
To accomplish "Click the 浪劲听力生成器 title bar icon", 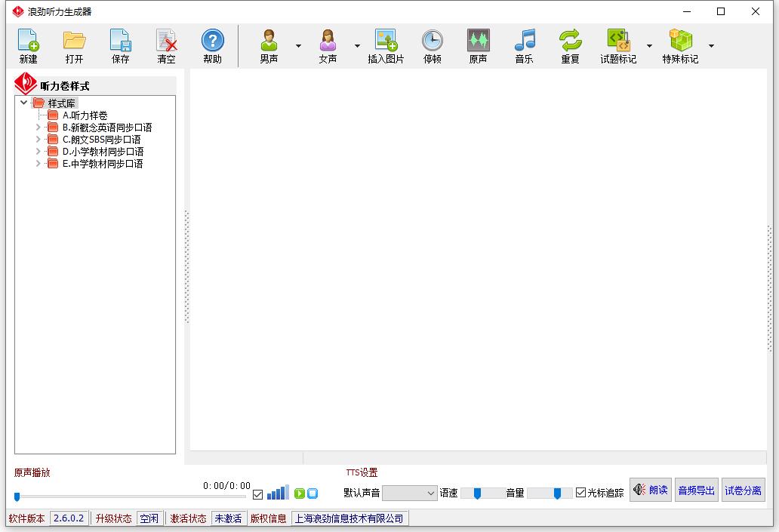I will pos(18,11).
